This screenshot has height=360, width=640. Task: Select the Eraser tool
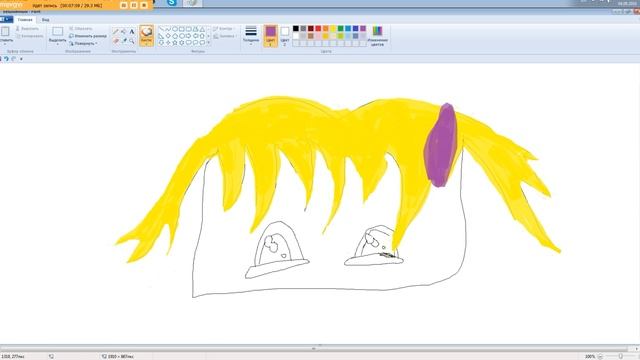click(116, 41)
